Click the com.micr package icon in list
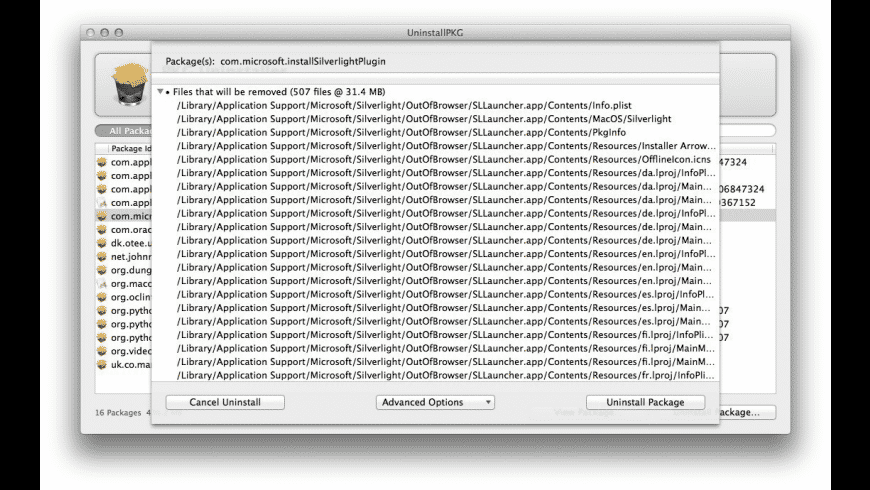This screenshot has height=490, width=870. [x=102, y=216]
